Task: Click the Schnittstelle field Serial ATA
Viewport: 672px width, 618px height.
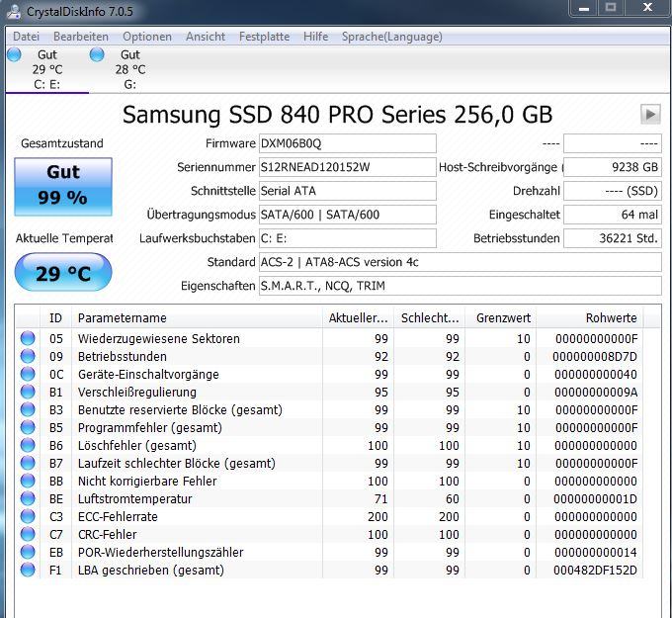Action: 348,191
